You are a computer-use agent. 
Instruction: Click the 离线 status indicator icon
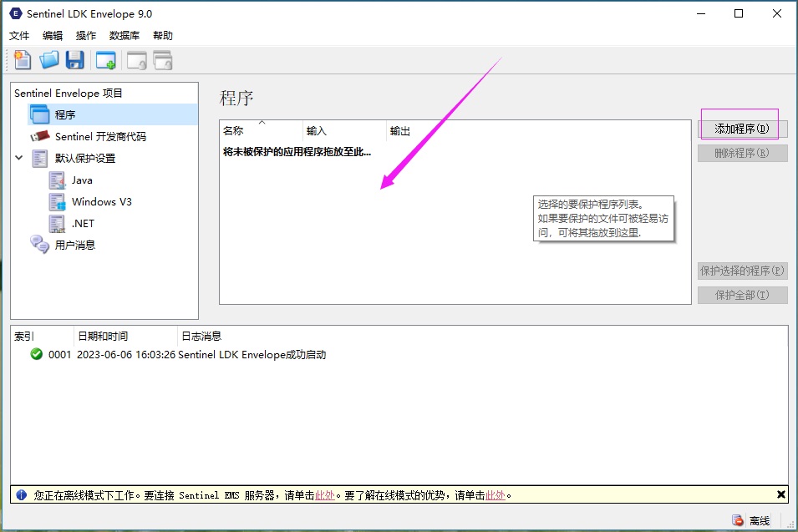click(x=738, y=520)
